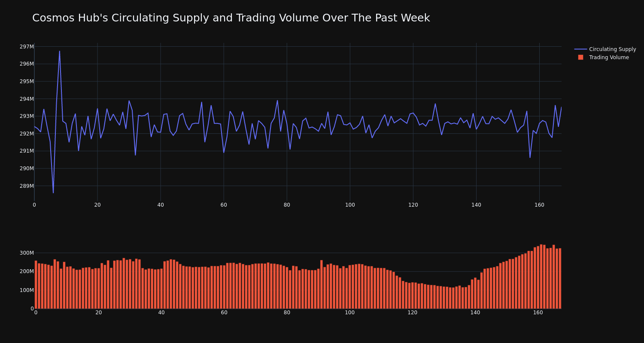Click the 292M y-axis label
Viewport: 644px width, 343px height.
pos(26,134)
